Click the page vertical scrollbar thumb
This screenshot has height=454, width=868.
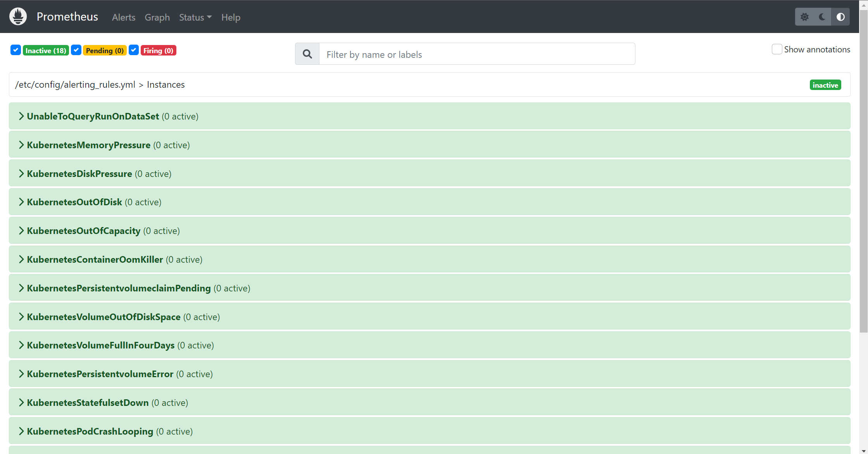tap(863, 171)
